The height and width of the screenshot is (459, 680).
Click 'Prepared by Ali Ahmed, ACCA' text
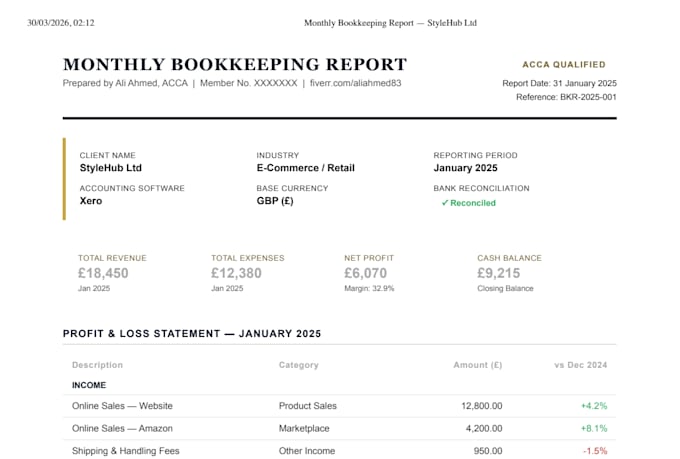tap(125, 83)
